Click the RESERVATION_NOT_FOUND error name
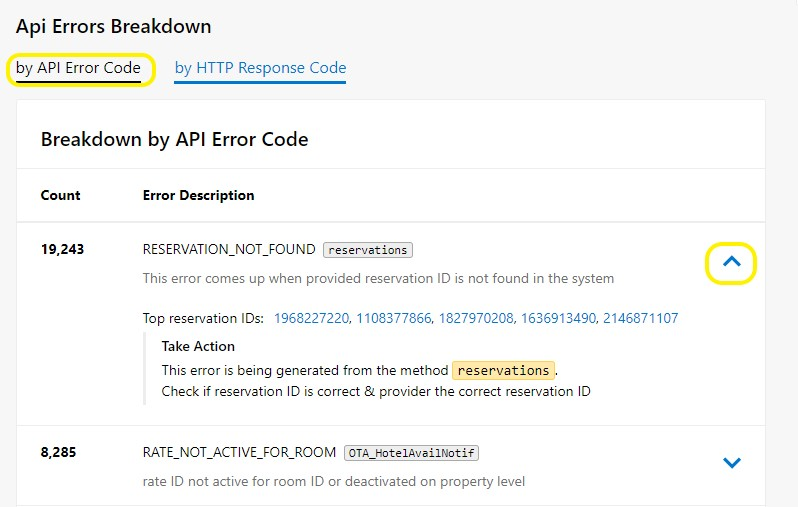Image resolution: width=798 pixels, height=507 pixels. pyautogui.click(x=229, y=249)
